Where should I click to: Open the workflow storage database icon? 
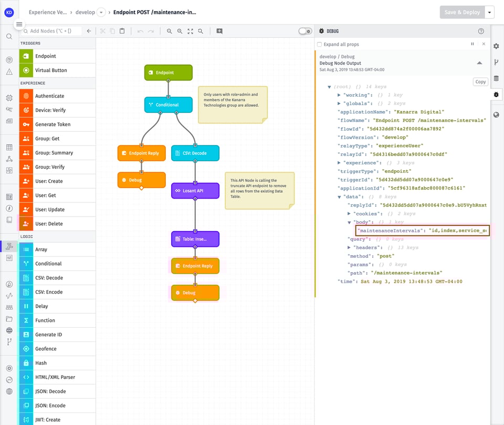click(x=496, y=77)
